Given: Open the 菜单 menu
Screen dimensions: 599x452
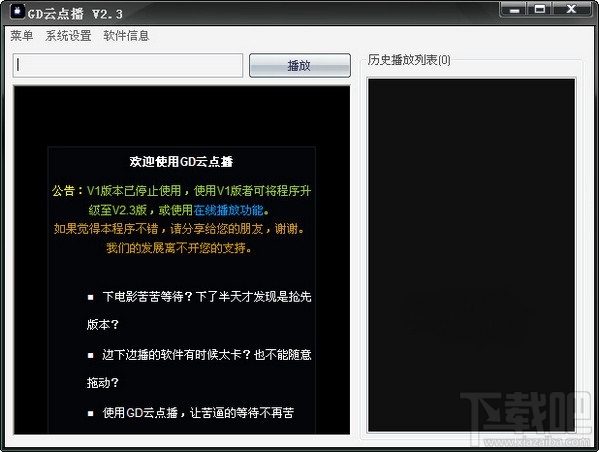Looking at the screenshot, I should pyautogui.click(x=22, y=36).
